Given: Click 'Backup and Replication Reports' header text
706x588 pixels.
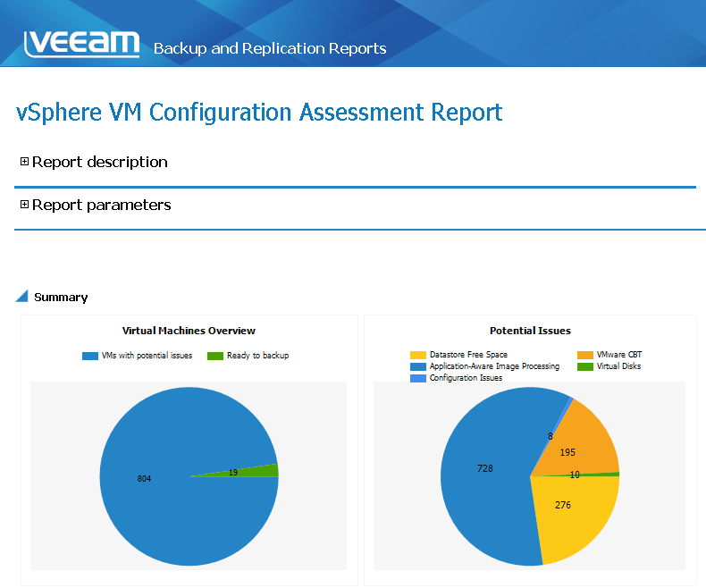Looking at the screenshot, I should [x=270, y=48].
